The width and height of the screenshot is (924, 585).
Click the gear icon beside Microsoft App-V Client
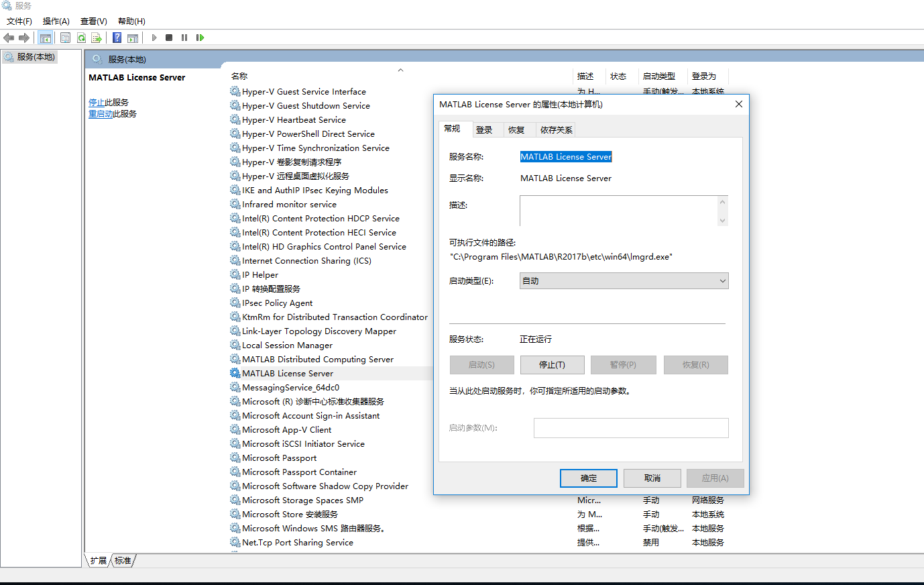(x=235, y=429)
